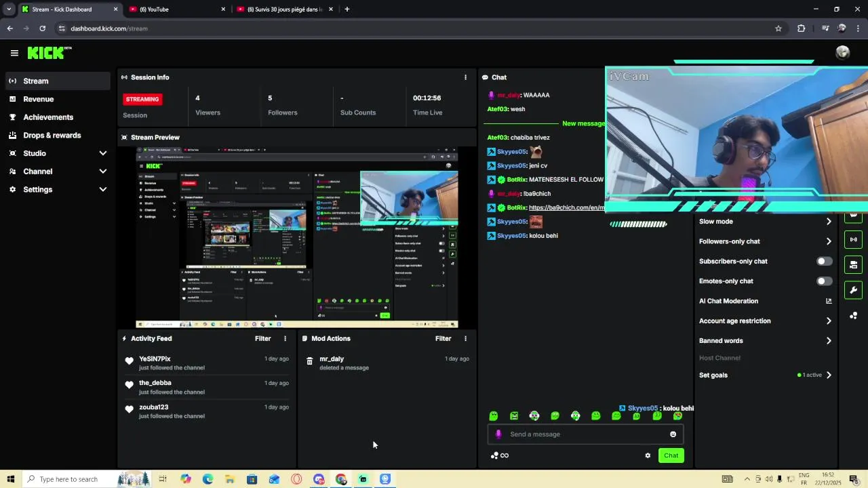Open the profile avatar menu
This screenshot has height=488, width=868.
tap(843, 52)
